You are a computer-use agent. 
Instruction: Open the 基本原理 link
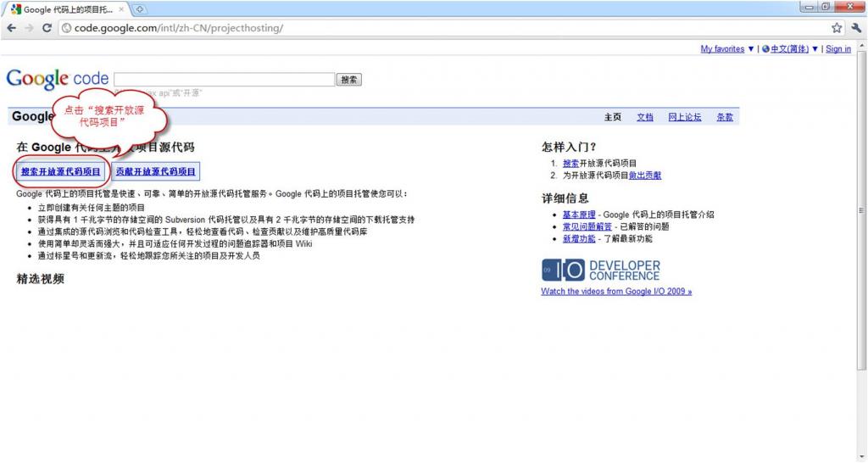pos(579,215)
